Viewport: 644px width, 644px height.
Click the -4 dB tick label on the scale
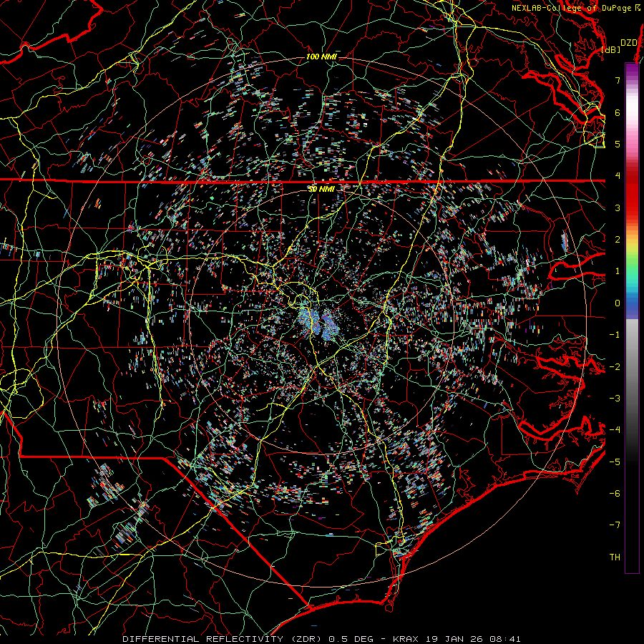615,430
